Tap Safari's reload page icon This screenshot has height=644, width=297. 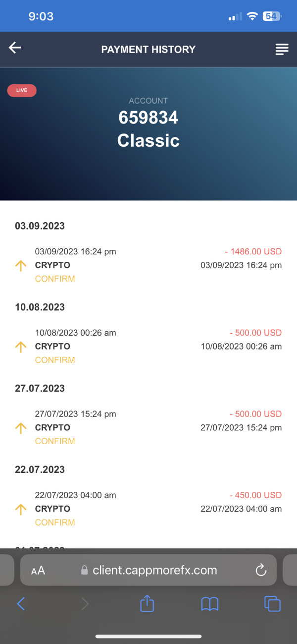[261, 570]
